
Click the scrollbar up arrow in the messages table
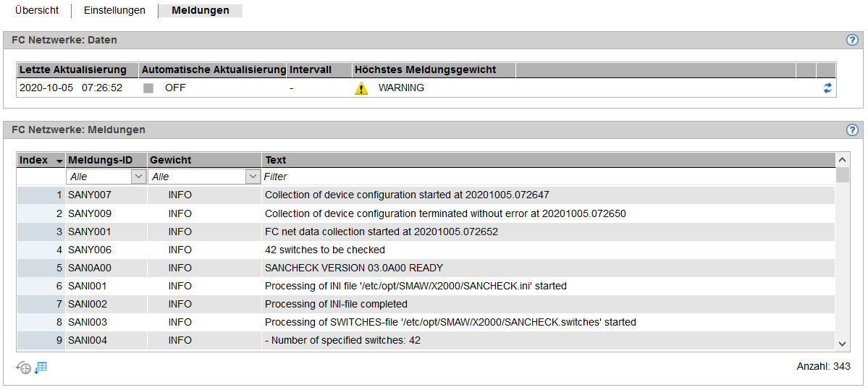pos(842,160)
